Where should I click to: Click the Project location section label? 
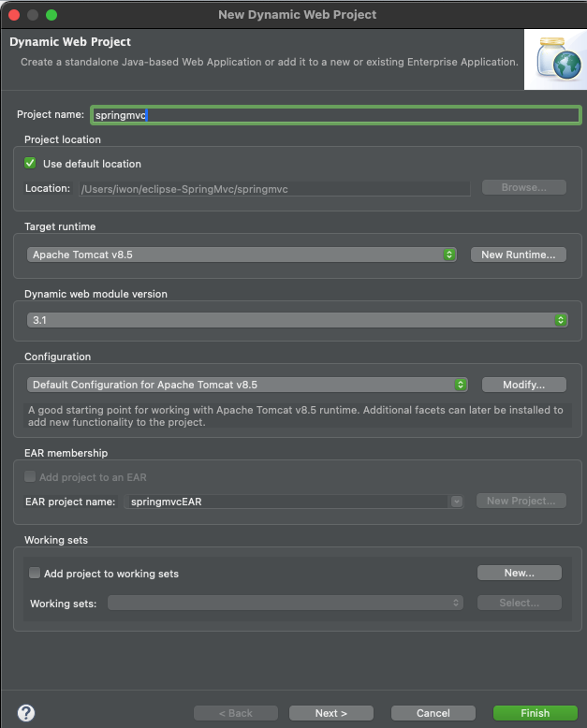(62, 139)
